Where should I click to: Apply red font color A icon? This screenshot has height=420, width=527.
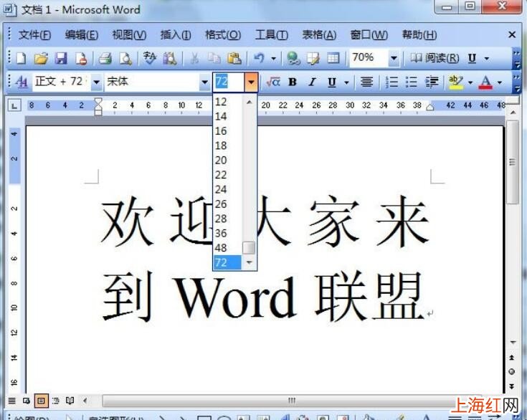(x=485, y=82)
